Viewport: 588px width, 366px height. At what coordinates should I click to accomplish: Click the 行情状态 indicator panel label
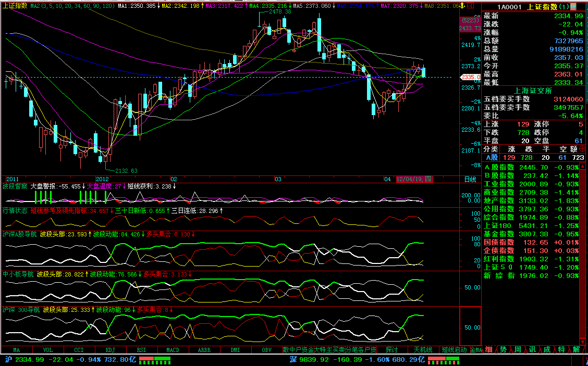pos(15,211)
